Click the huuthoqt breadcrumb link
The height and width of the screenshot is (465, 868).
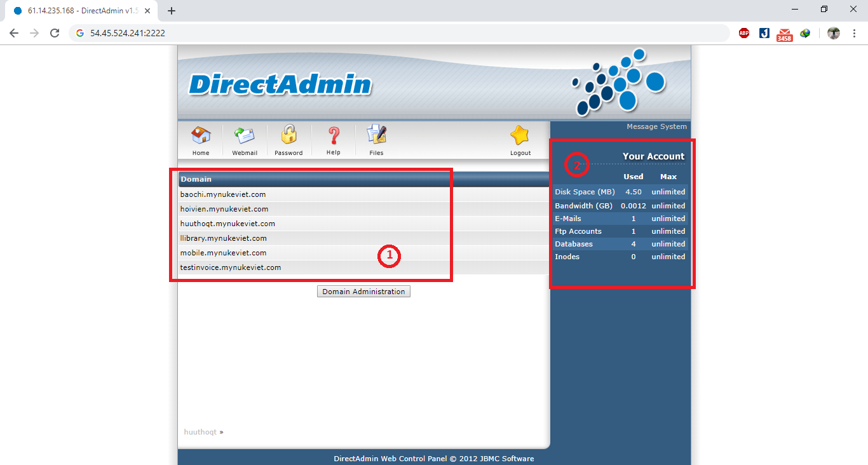[x=200, y=432]
